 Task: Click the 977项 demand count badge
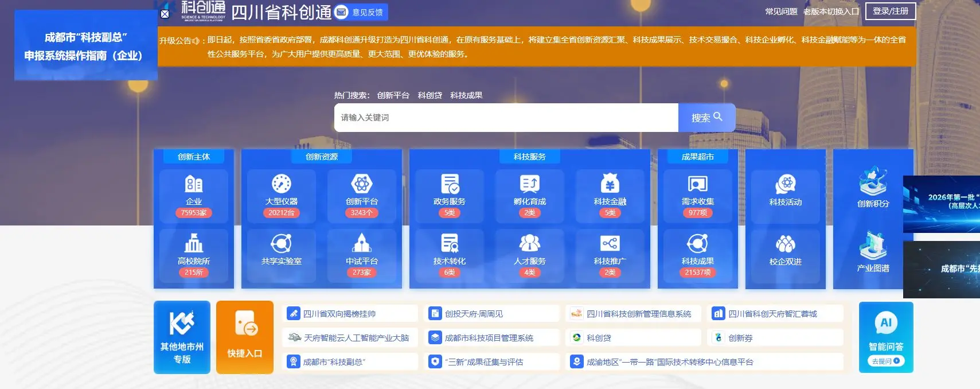698,213
